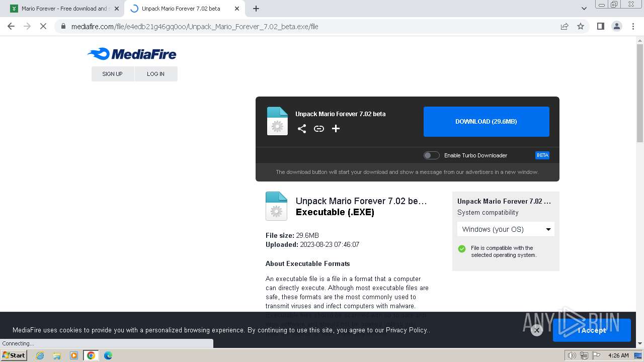Open File Explorer from taskbar
644x362 pixels.
57,355
